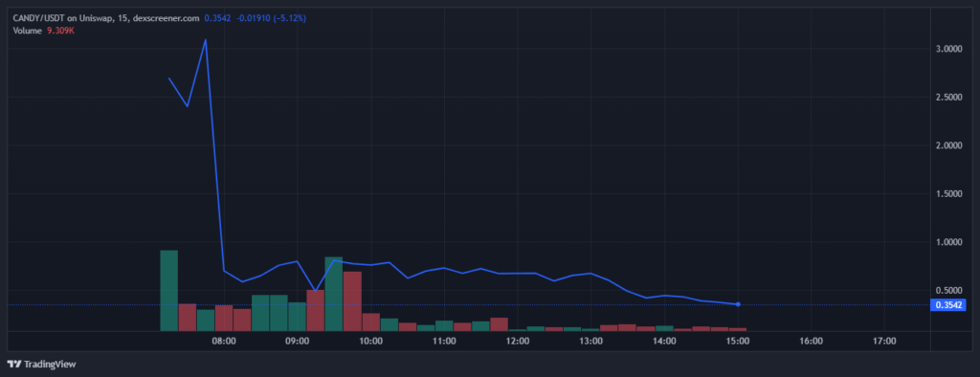The height and width of the screenshot is (377, 980).
Task: Click the price line peak above 3.0000
Action: 206,40
